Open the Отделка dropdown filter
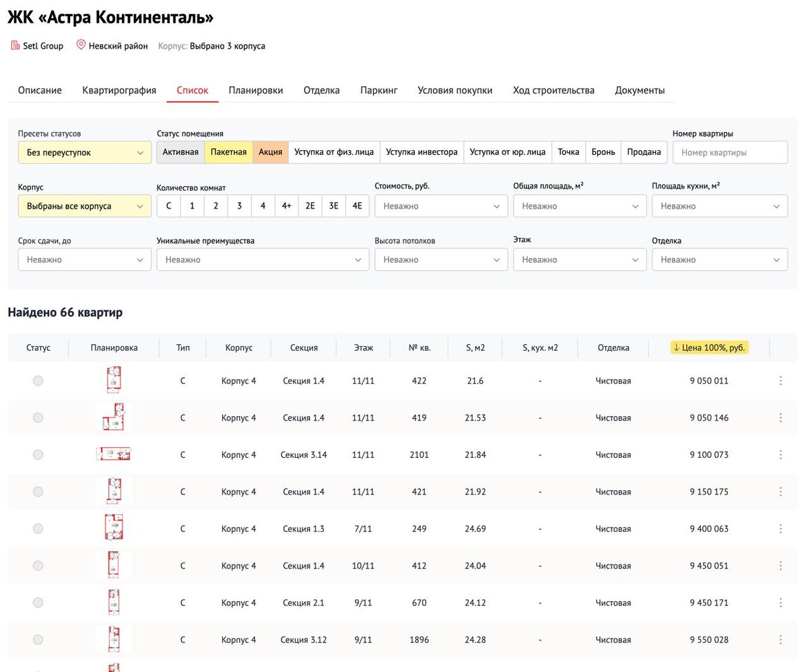Viewport: 808px width, 672px height. click(x=720, y=259)
